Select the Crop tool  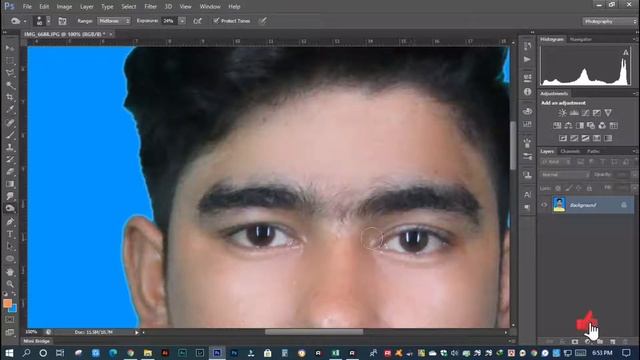[x=10, y=98]
